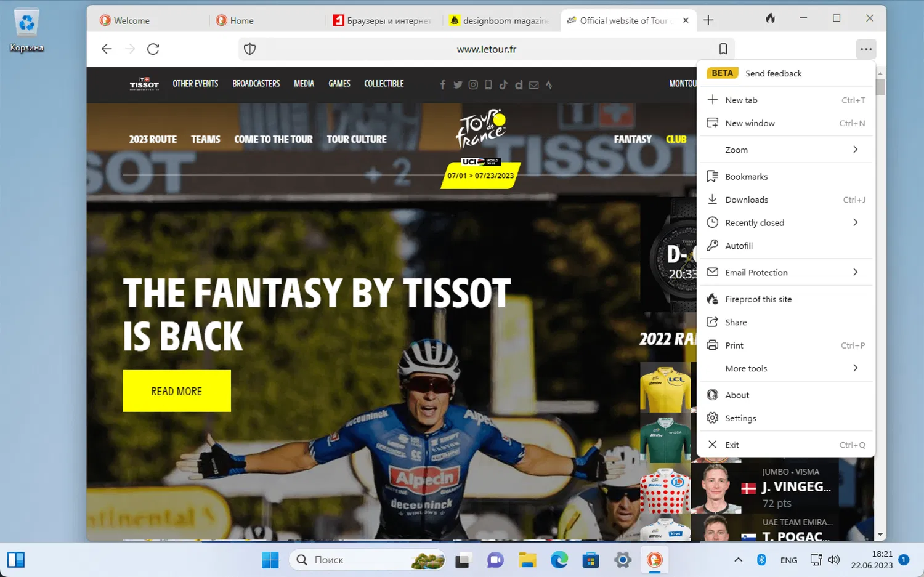The height and width of the screenshot is (577, 924).
Task: Open Downloads from the browser menu
Action: (786, 200)
